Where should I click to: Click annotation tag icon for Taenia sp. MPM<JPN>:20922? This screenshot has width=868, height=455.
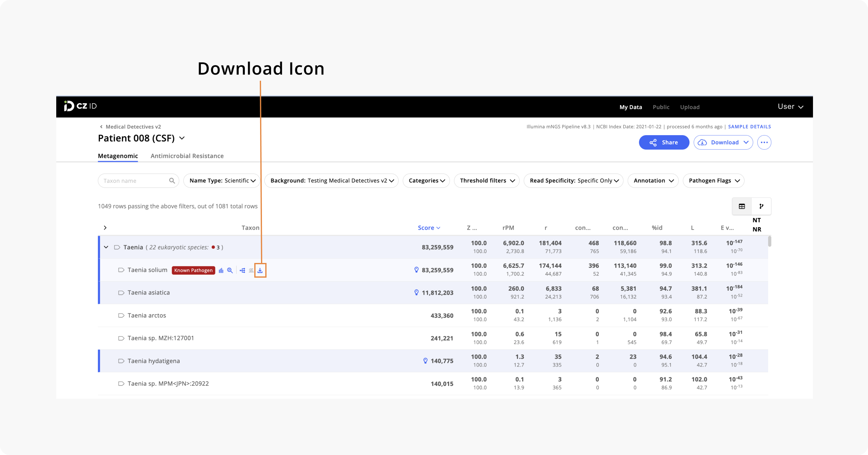click(121, 383)
